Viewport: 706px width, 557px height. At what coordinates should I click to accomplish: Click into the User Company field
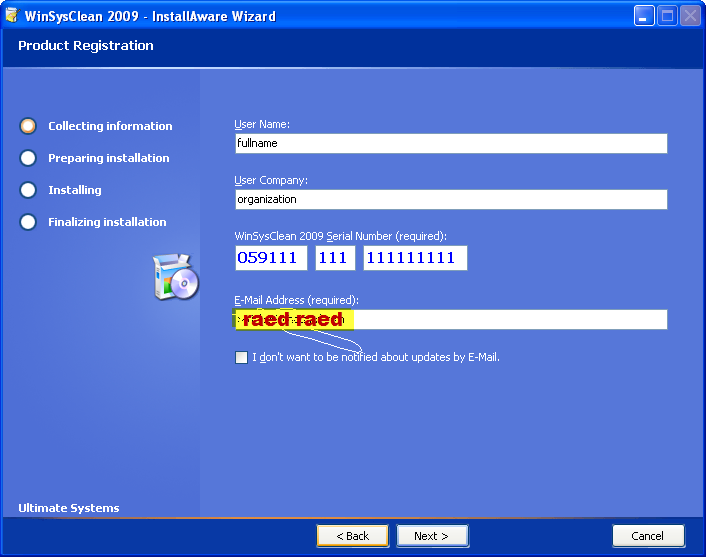point(450,199)
